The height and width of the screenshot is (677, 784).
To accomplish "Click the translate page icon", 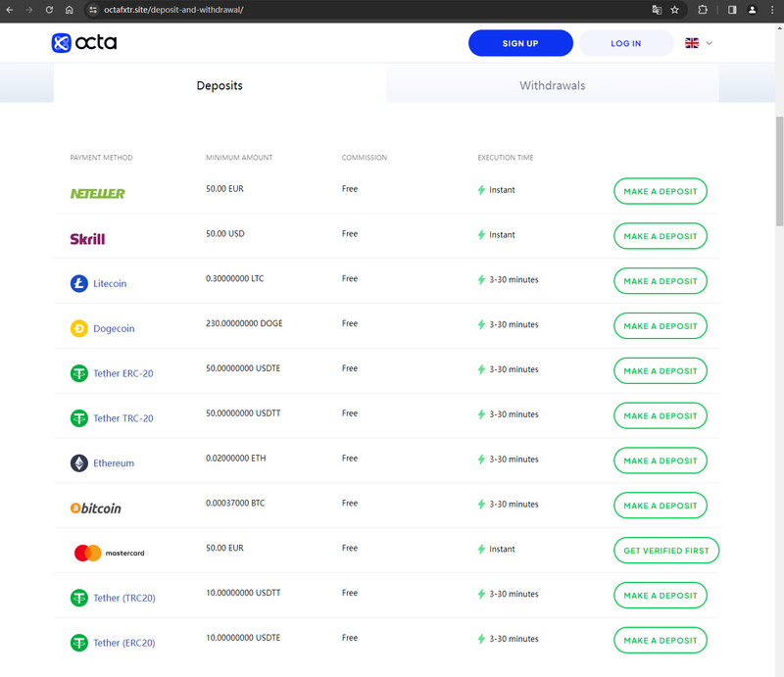I will pos(657,10).
